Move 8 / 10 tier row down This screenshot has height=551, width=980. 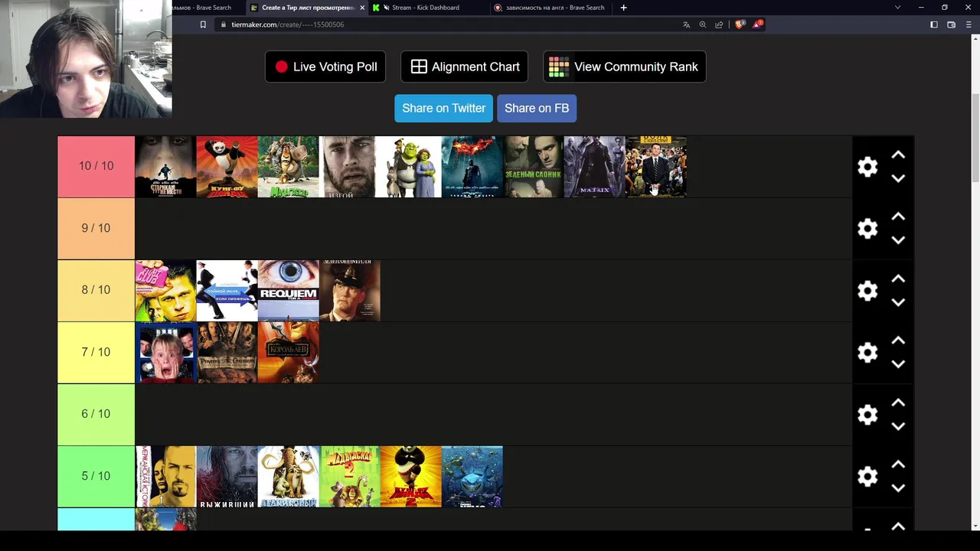[x=898, y=302]
